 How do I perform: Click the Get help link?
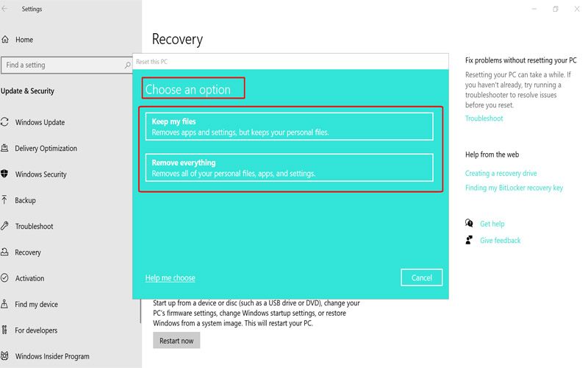coord(492,224)
